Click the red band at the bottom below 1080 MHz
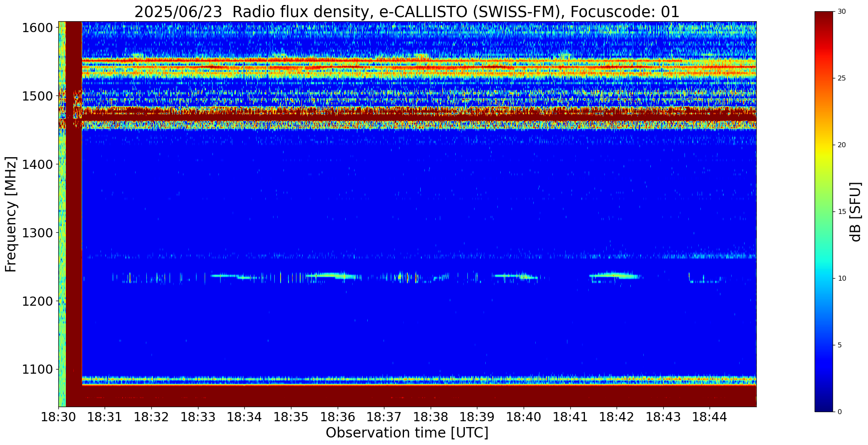868x445 pixels. pyautogui.click(x=419, y=396)
